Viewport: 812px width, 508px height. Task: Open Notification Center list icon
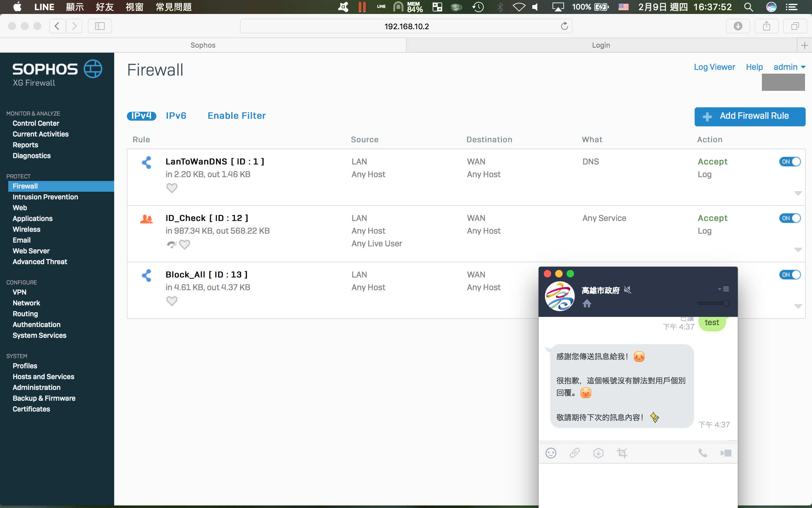[x=791, y=7]
